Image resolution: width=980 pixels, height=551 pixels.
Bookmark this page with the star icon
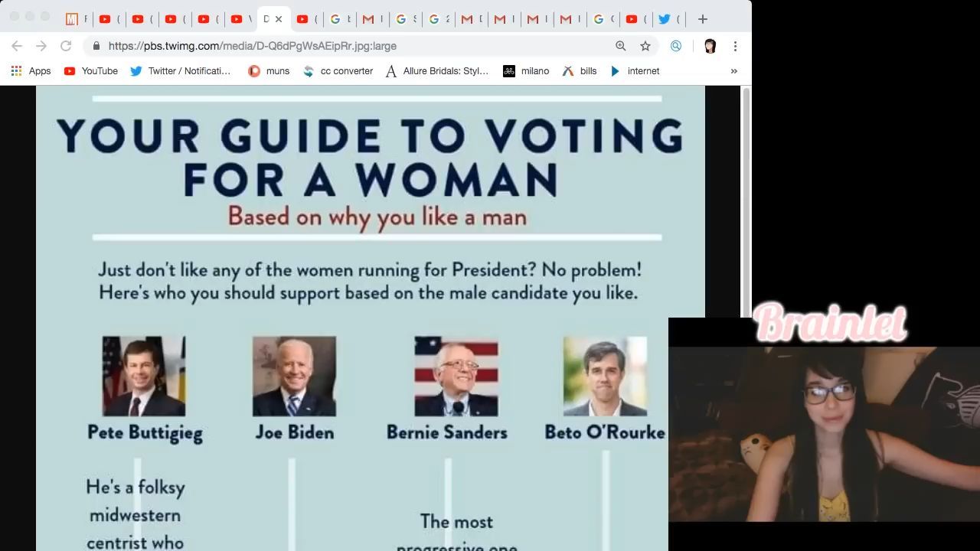645,46
